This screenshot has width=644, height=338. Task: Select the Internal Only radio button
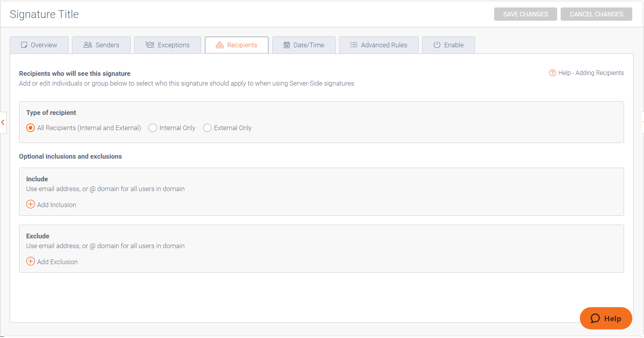click(153, 128)
